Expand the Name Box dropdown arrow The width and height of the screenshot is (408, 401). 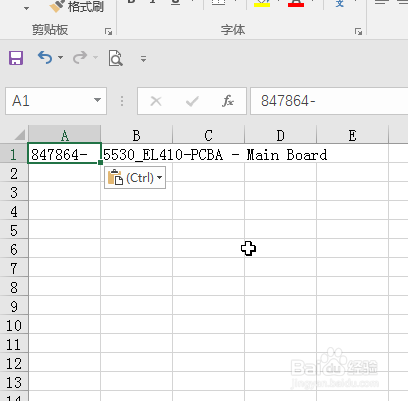click(x=97, y=100)
